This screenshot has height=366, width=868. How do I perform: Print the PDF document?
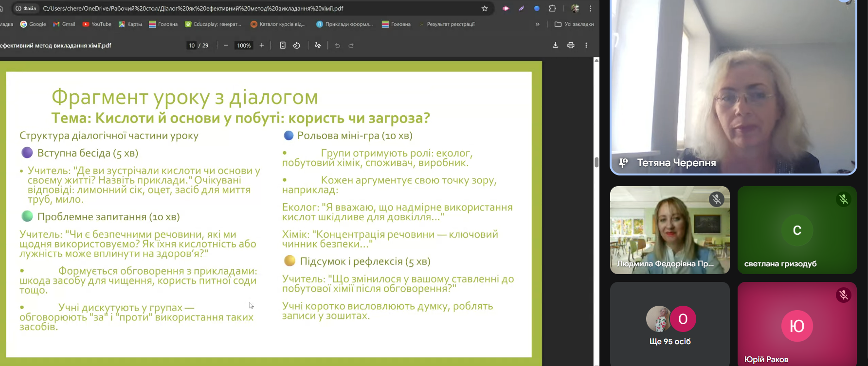click(571, 45)
